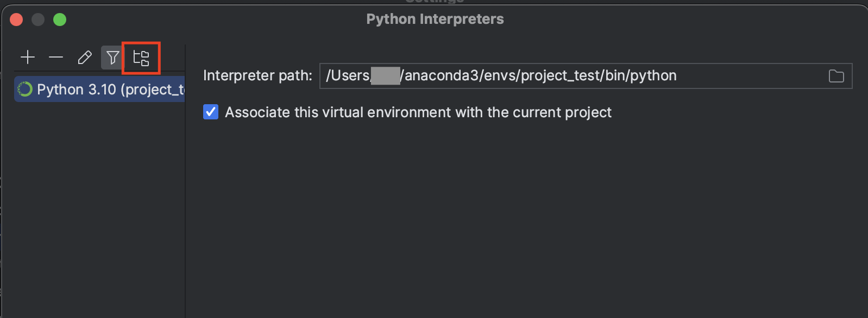
Task: Close the Python Interpreters dialog with red button
Action: [x=16, y=20]
